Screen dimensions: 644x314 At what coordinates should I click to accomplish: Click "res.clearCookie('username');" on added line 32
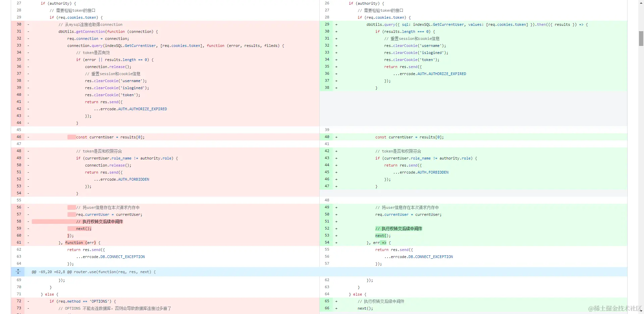(x=415, y=46)
